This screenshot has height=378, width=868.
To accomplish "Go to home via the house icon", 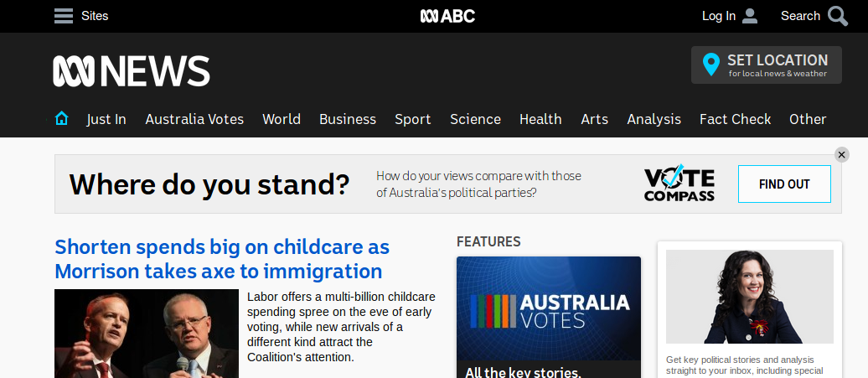I will click(61, 118).
